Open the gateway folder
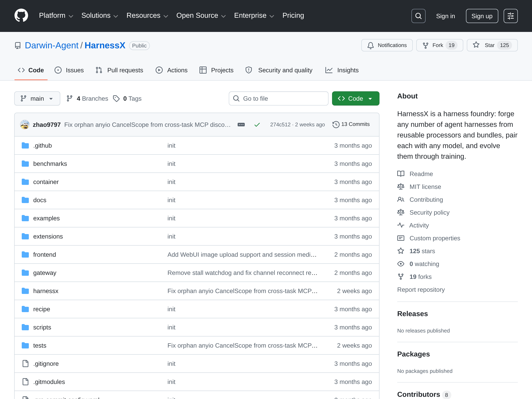Screen dimensions: 532x399 45,273
